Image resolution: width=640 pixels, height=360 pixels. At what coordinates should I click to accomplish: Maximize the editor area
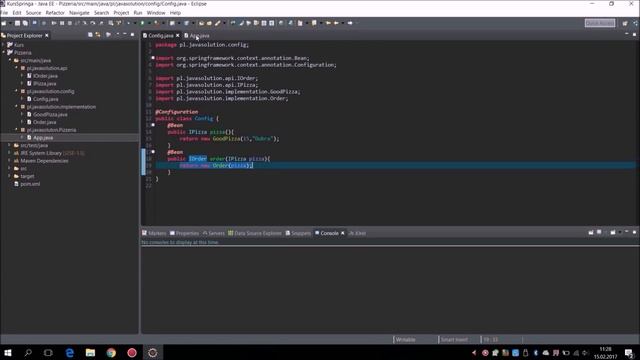click(x=634, y=35)
